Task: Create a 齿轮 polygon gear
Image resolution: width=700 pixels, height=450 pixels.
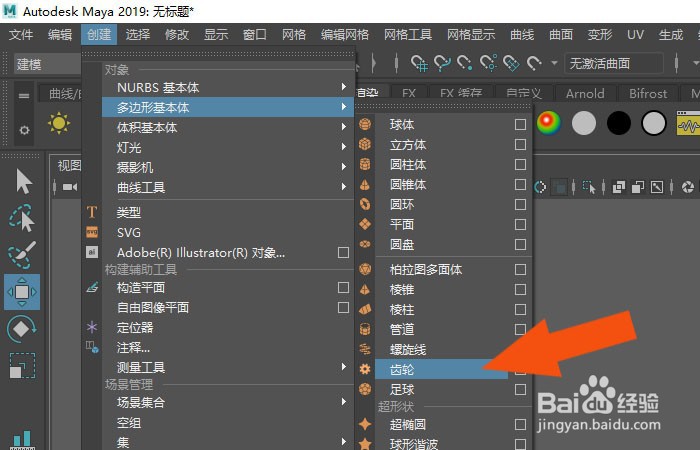Action: pyautogui.click(x=441, y=369)
